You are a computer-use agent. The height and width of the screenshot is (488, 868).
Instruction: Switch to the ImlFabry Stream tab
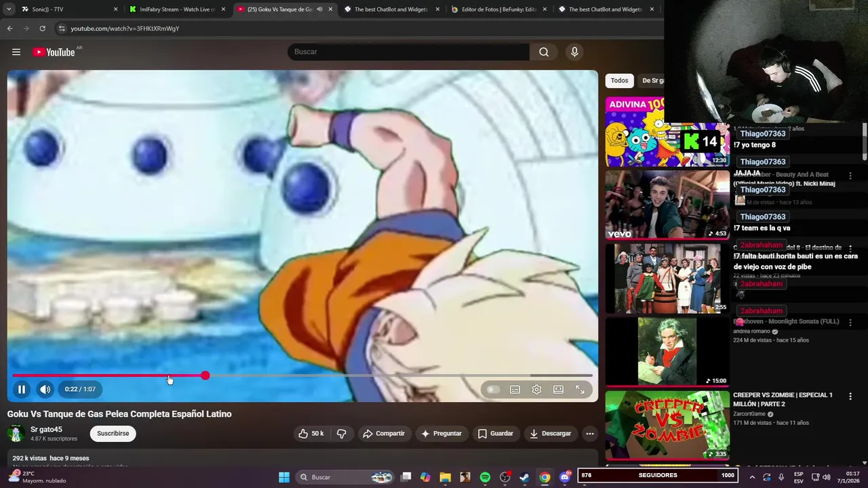176,9
